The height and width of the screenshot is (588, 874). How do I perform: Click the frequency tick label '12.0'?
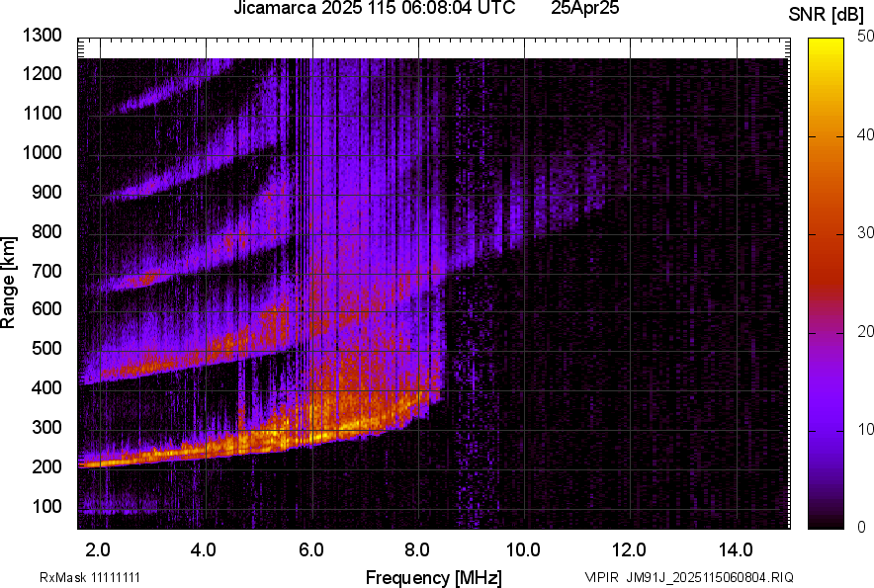(630, 550)
